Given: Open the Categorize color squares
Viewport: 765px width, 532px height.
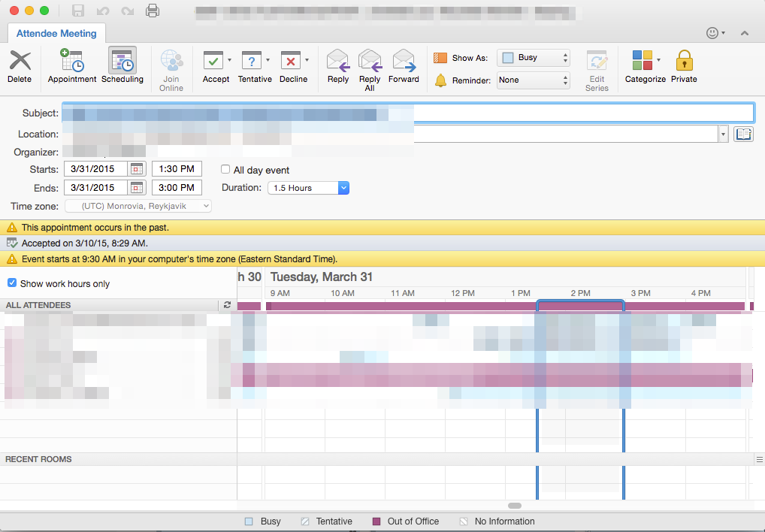Looking at the screenshot, I should (642, 60).
